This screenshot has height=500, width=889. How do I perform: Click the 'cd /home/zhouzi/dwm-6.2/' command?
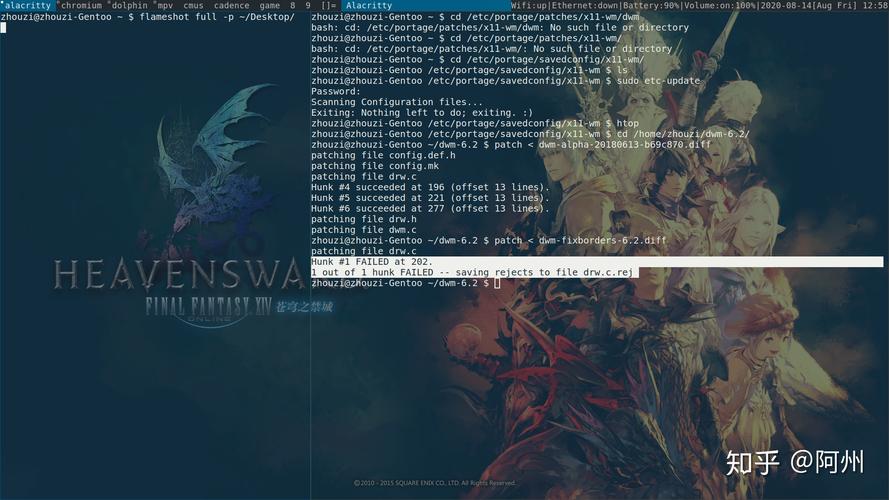[x=683, y=134]
